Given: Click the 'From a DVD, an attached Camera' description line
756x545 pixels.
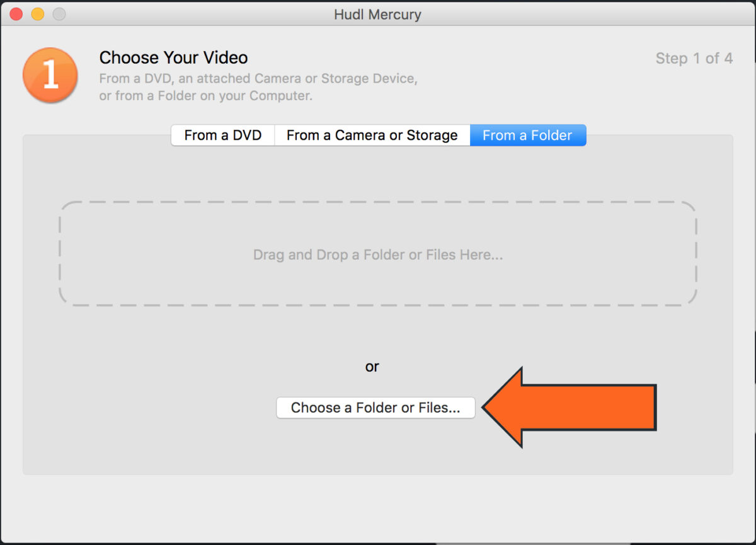Looking at the screenshot, I should (259, 79).
